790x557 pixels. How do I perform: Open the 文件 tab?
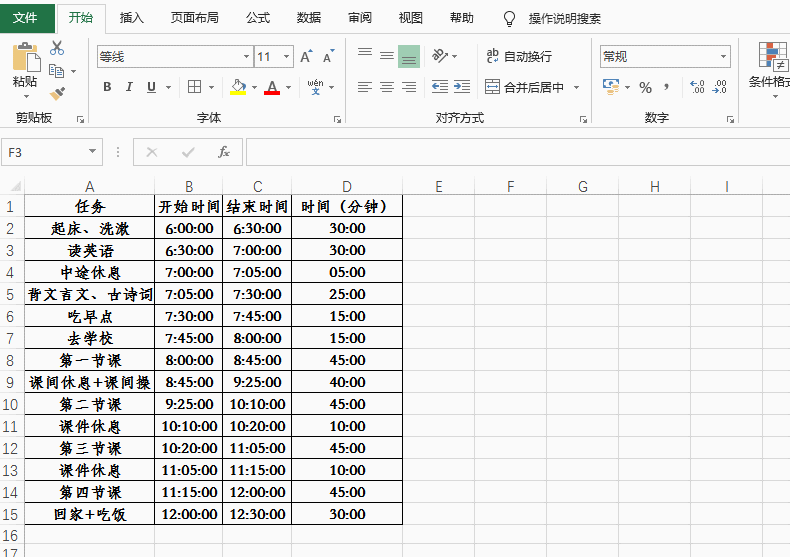click(x=26, y=18)
